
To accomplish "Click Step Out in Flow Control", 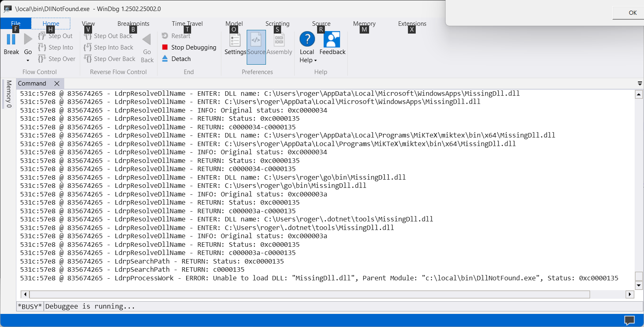I will coord(56,36).
